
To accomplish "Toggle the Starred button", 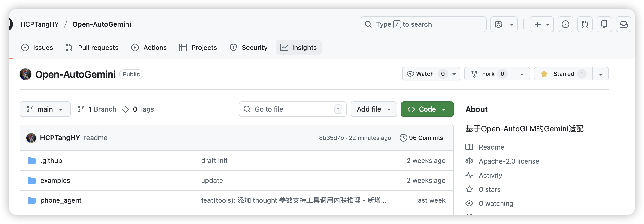I will 563,74.
